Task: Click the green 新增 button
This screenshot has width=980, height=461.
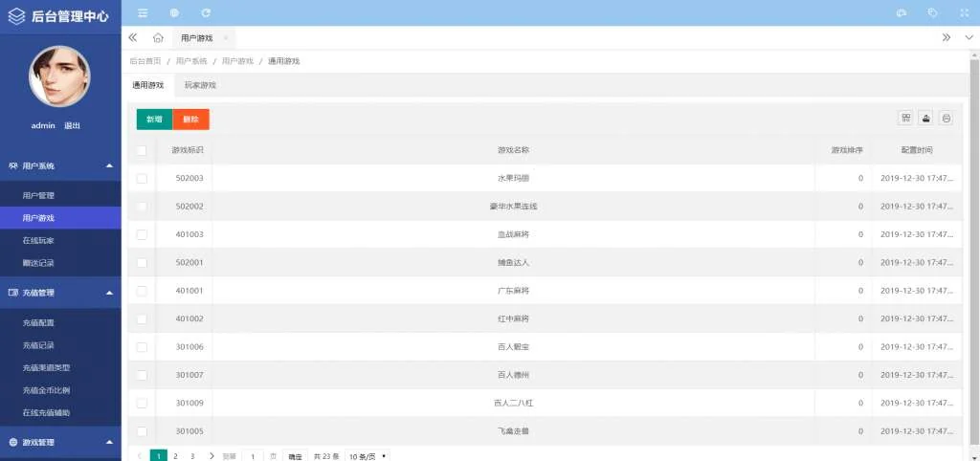Action: coord(154,120)
